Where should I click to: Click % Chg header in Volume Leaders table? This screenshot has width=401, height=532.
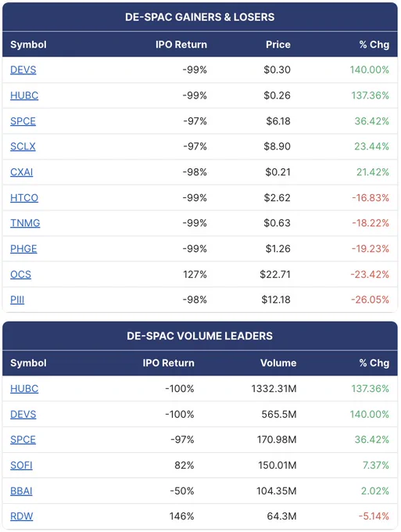[374, 363]
